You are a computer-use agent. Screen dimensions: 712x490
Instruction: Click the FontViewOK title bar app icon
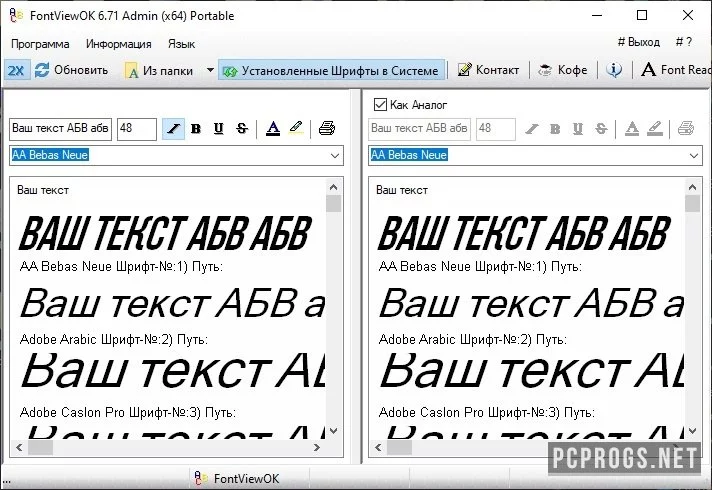click(16, 15)
